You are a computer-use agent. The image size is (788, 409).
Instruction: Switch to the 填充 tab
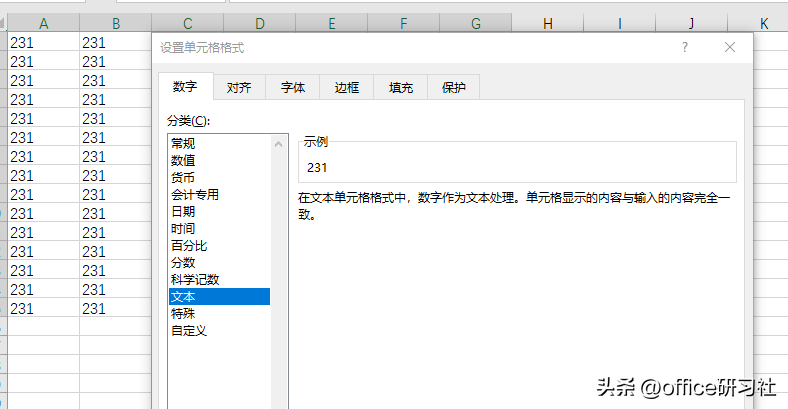401,87
